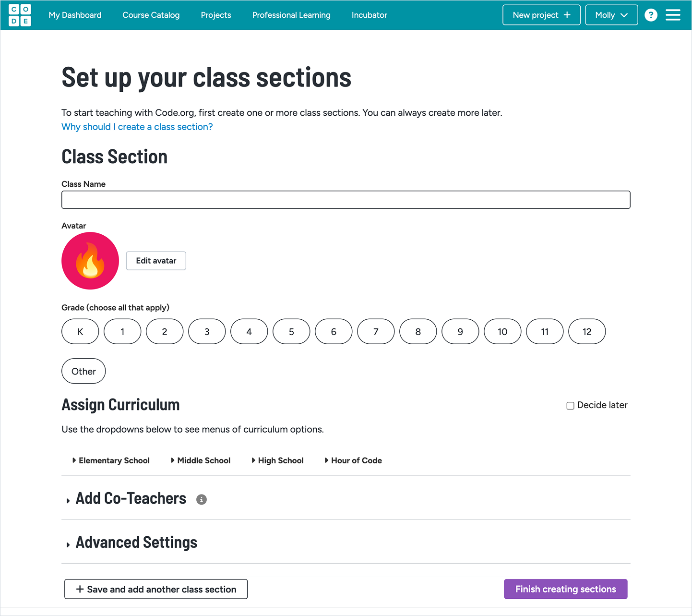
Task: Click the Class Name input field
Action: 346,200
